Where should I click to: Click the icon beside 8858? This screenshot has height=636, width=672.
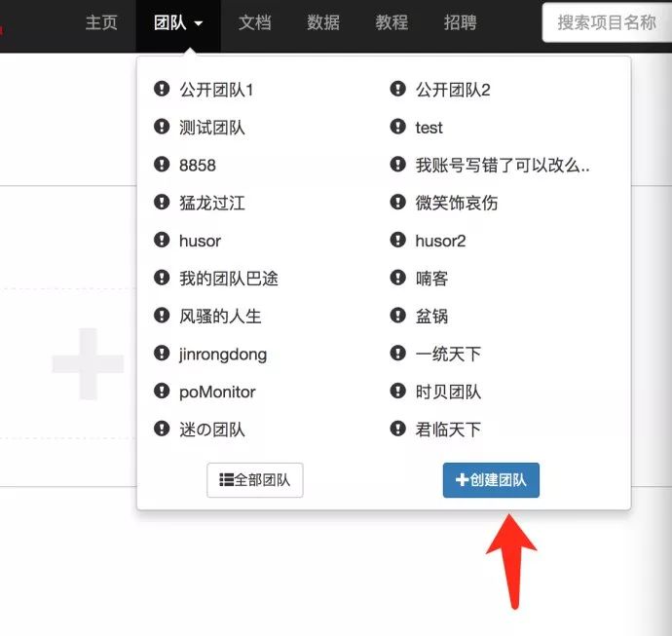tap(162, 165)
